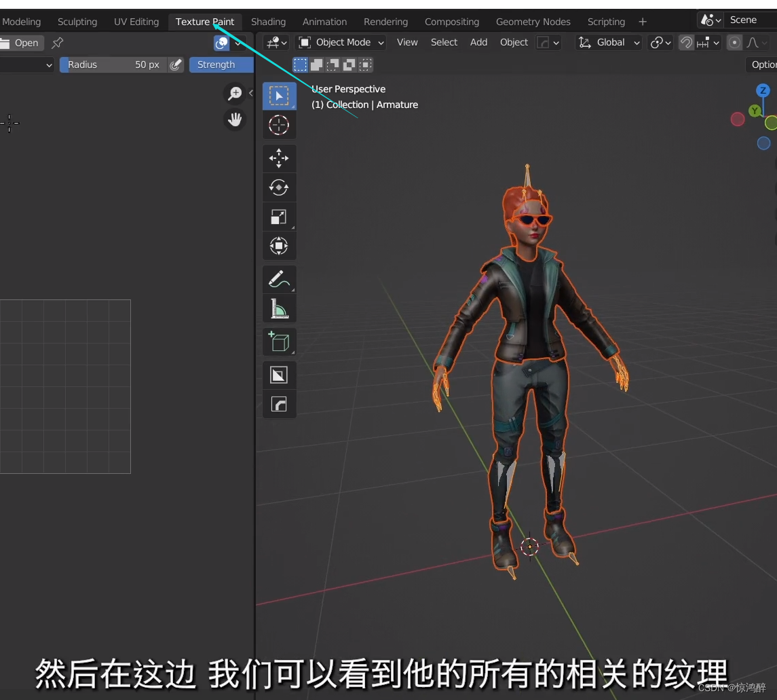777x700 pixels.
Task: Click the square diagonal-split tool icon
Action: coord(279,375)
